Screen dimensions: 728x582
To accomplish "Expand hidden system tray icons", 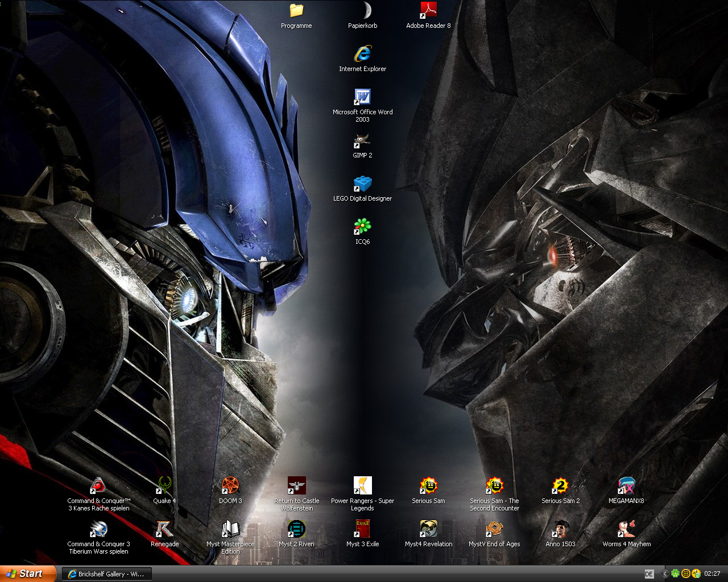I will [664, 574].
